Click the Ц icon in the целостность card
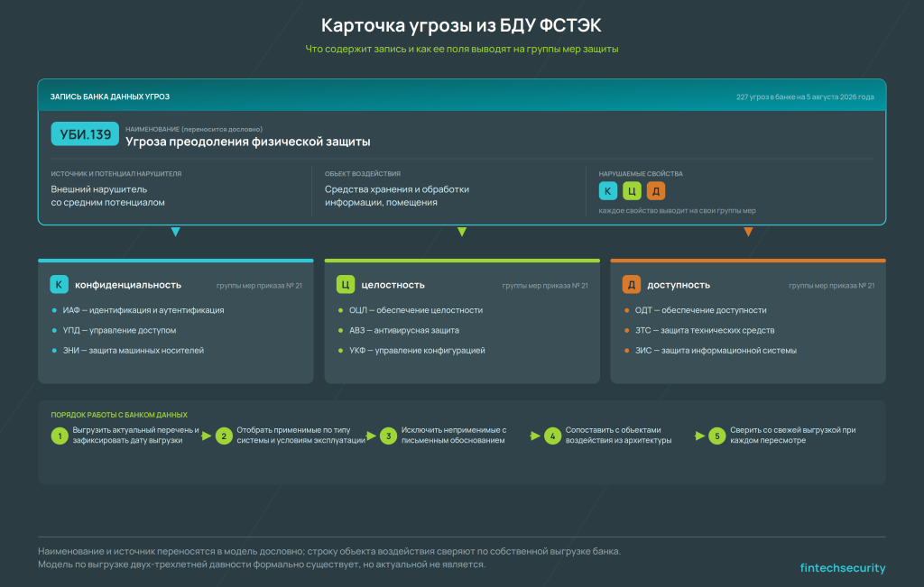 click(346, 284)
